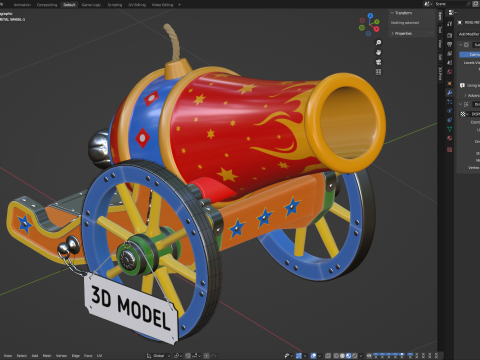Switch to rendered viewport shading
This screenshot has height=360, width=480.
click(355, 356)
